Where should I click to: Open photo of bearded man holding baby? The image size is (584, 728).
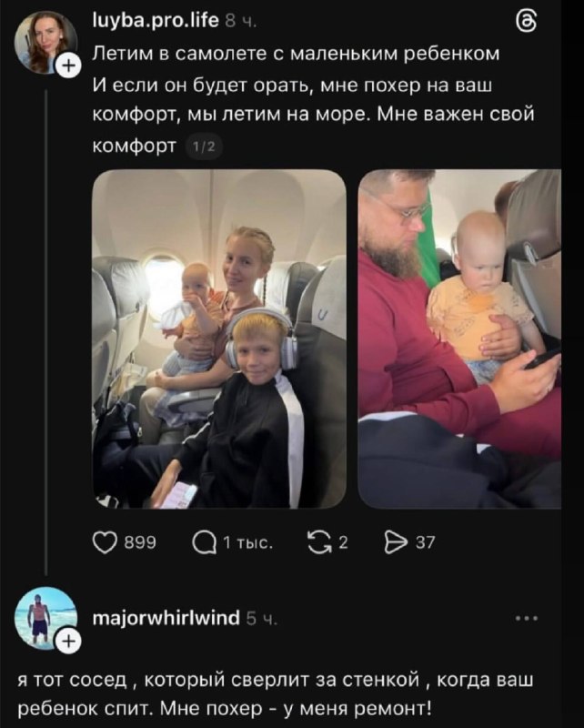tap(458, 339)
